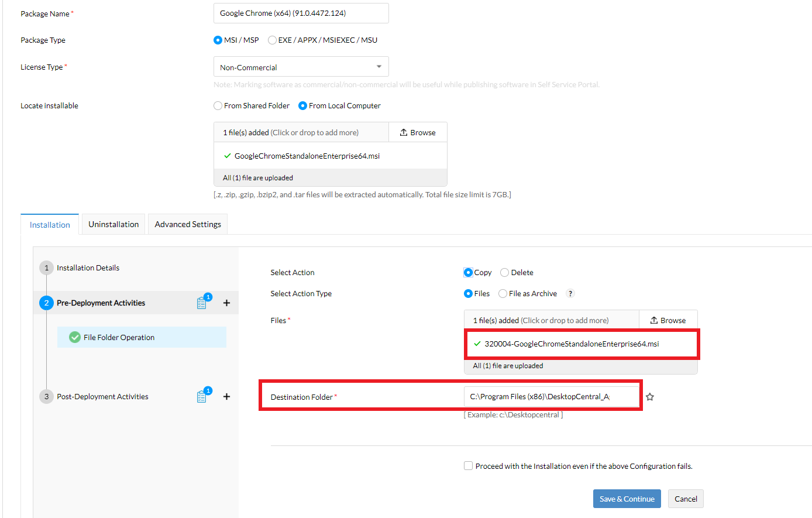Image resolution: width=812 pixels, height=518 pixels.
Task: Click the Pre-Deployment Activities clipboard icon
Action: pyautogui.click(x=202, y=303)
